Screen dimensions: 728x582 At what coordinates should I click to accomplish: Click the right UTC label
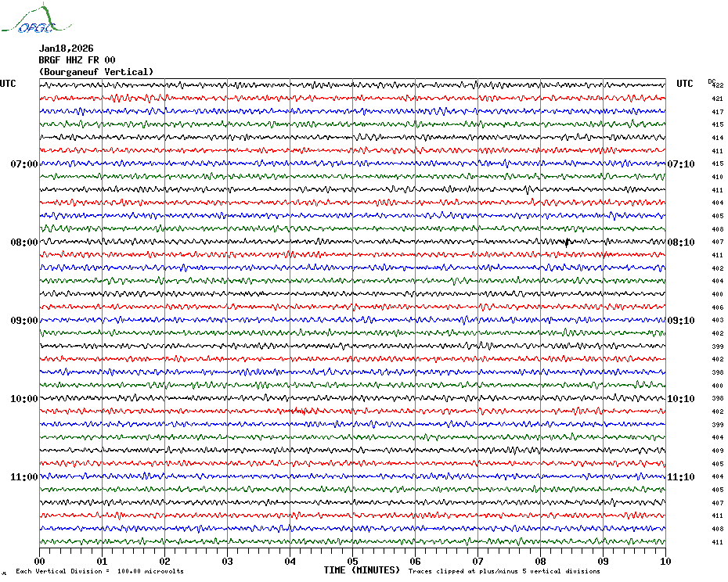click(684, 84)
